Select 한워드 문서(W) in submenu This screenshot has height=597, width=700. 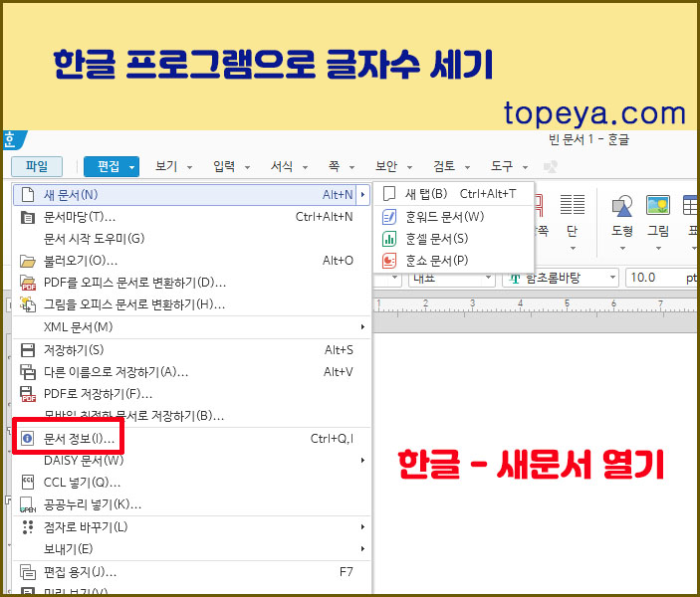(454, 217)
